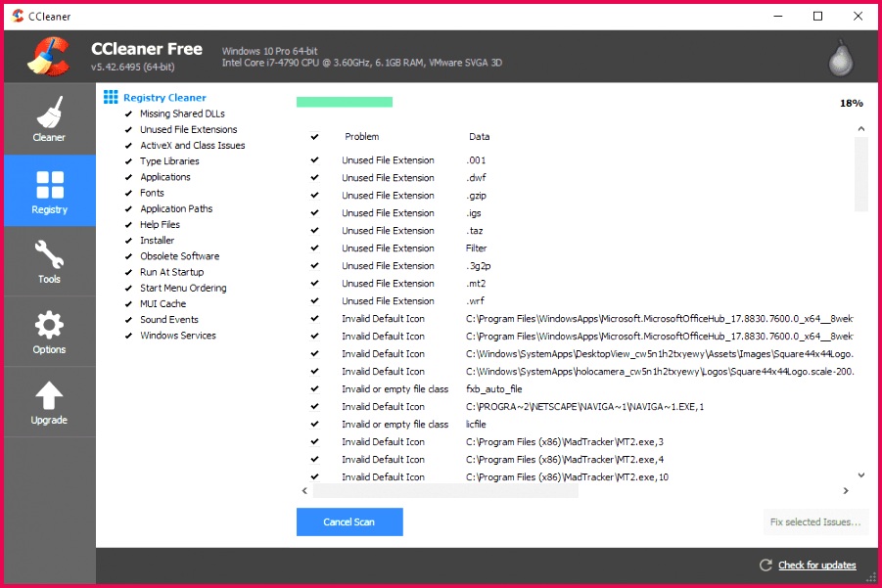Viewport: 882px width, 588px height.
Task: Uncheck the Missing Shared DLLs category
Action: click(x=126, y=113)
